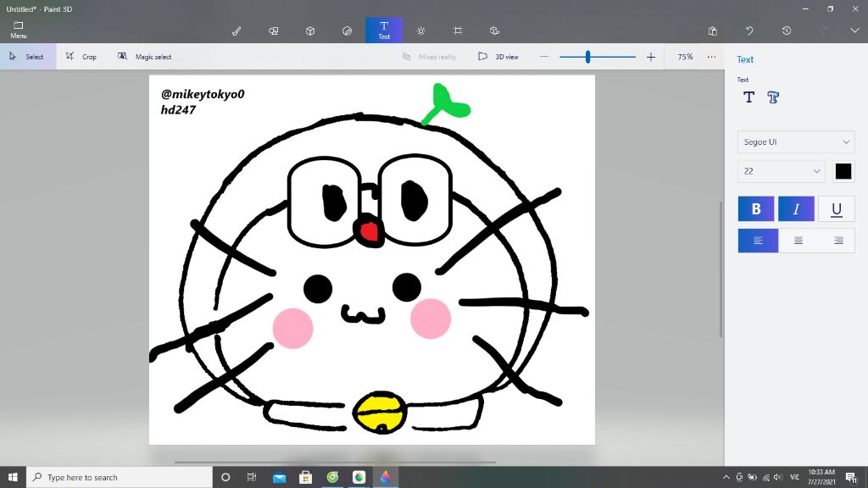Open the 3D shapes tool
The height and width of the screenshot is (488, 868).
point(310,30)
